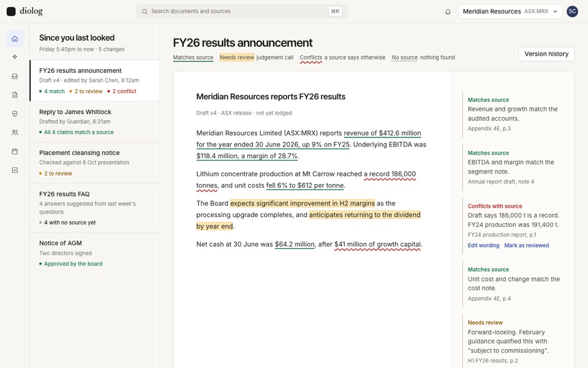Open the Reply to James Whitlock item
Image resolution: width=588 pixels, height=368 pixels.
point(95,121)
